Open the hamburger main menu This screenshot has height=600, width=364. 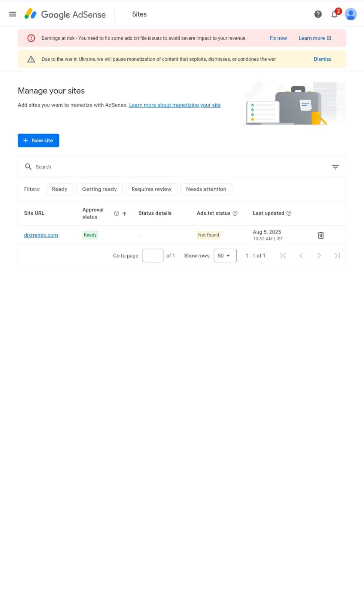(12, 14)
